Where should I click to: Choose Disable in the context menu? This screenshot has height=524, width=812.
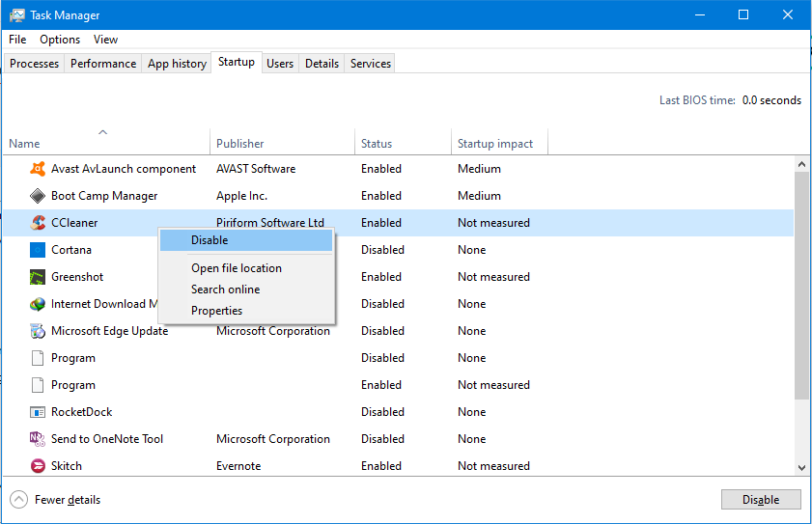(246, 240)
